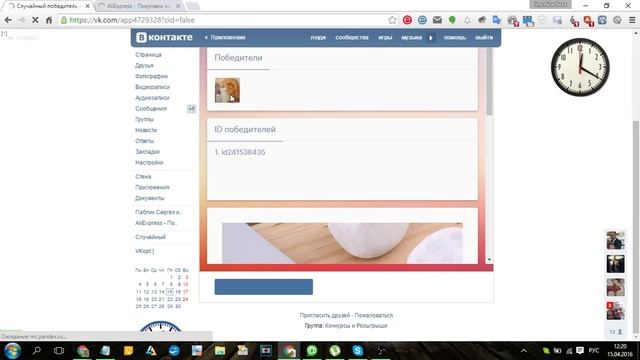Click the online friends counter '12'
The image size is (640, 360).
click(616, 332)
